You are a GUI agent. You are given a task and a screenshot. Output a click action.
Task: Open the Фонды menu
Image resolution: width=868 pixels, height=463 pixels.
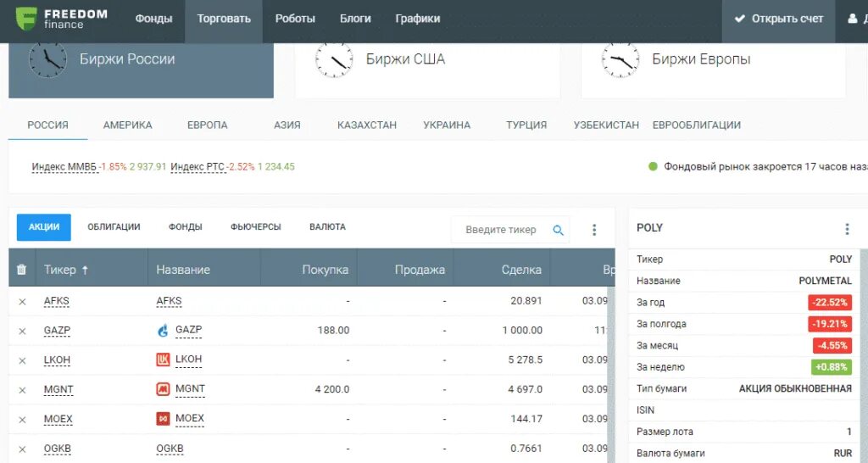click(x=154, y=19)
